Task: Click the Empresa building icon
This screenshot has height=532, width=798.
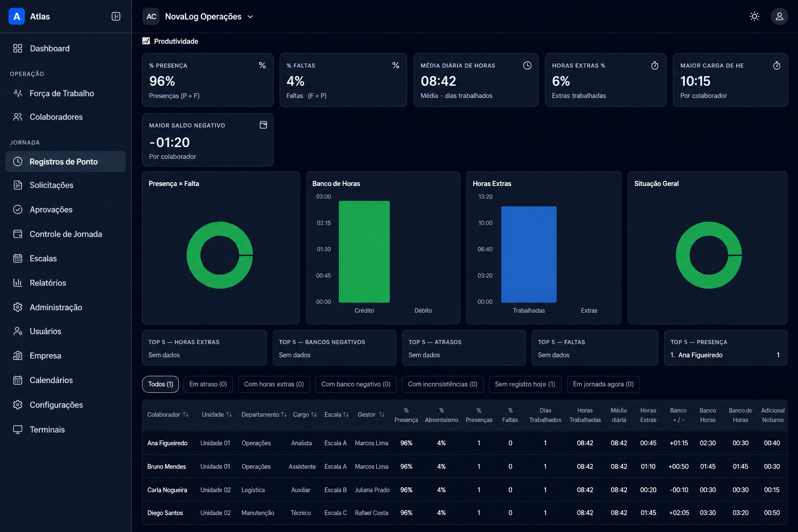Action: (x=18, y=355)
